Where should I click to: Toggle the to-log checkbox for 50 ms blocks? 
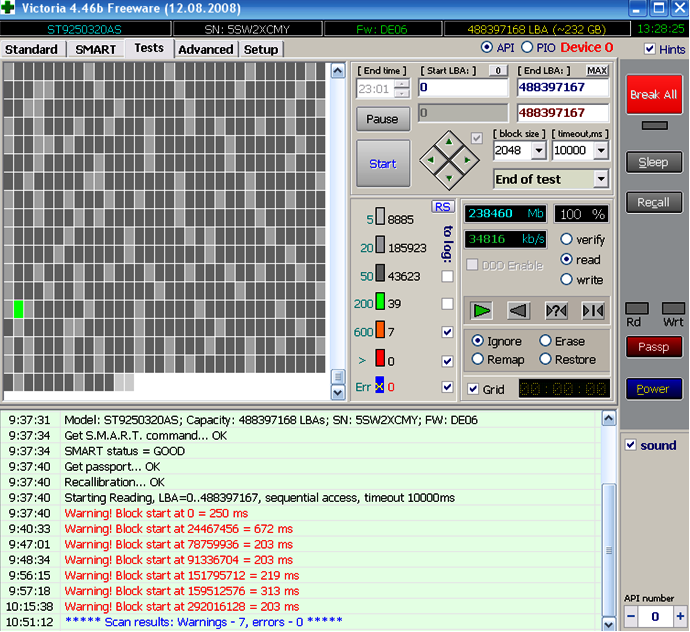(x=447, y=276)
